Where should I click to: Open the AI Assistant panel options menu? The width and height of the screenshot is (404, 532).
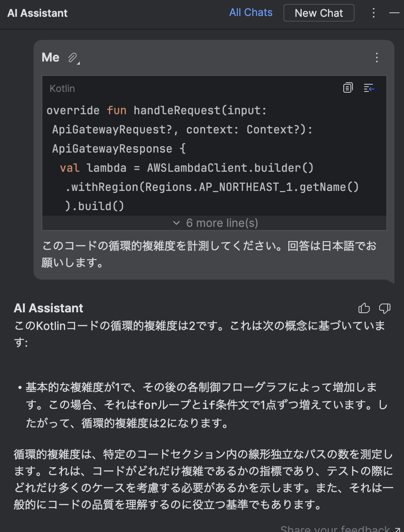pos(374,13)
